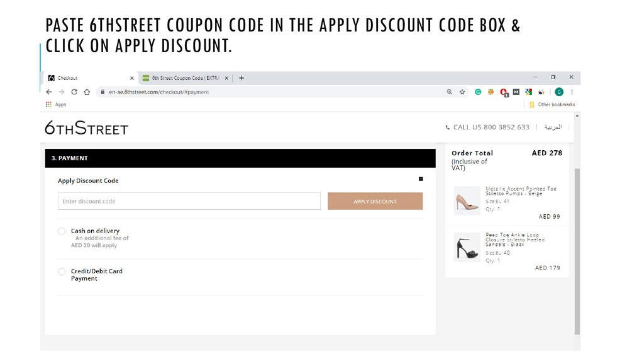
Task: Open the Grammarly extension icon
Action: pos(478,92)
